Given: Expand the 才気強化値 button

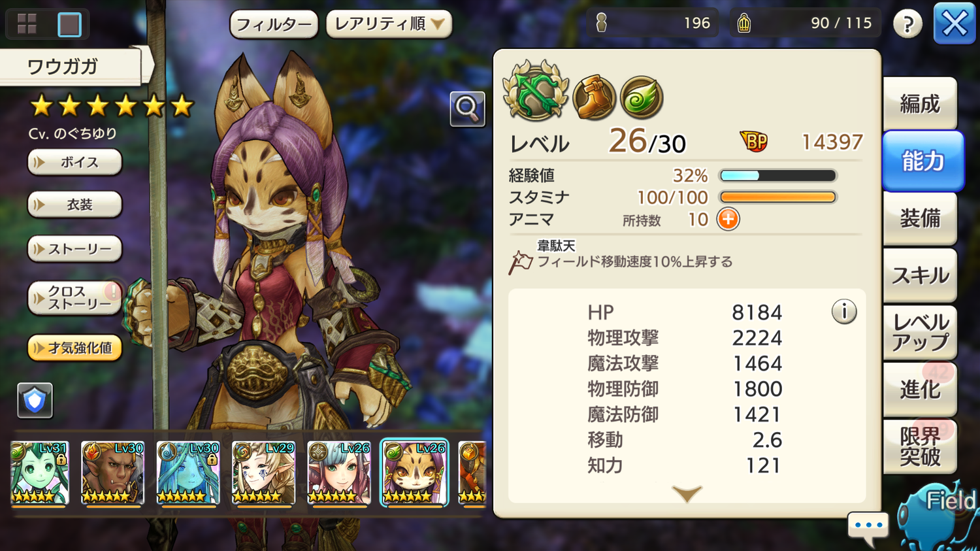Looking at the screenshot, I should [x=74, y=348].
